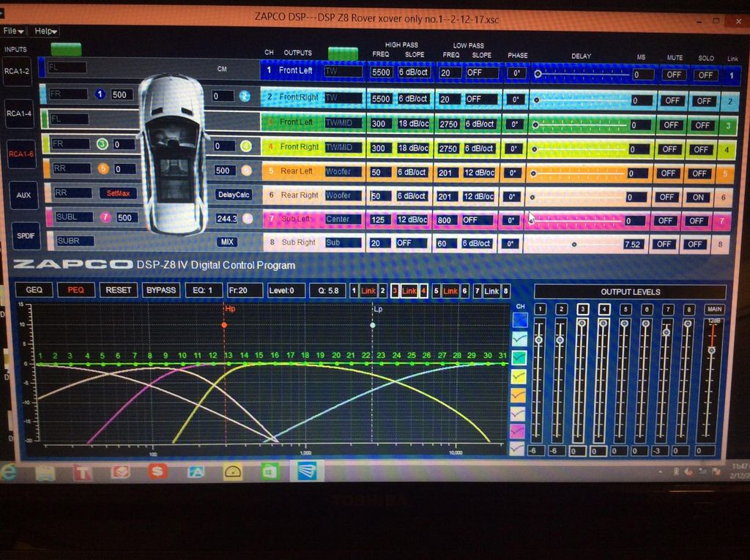This screenshot has height=560, width=750.
Task: Select the AUX input mode
Action: 23,195
